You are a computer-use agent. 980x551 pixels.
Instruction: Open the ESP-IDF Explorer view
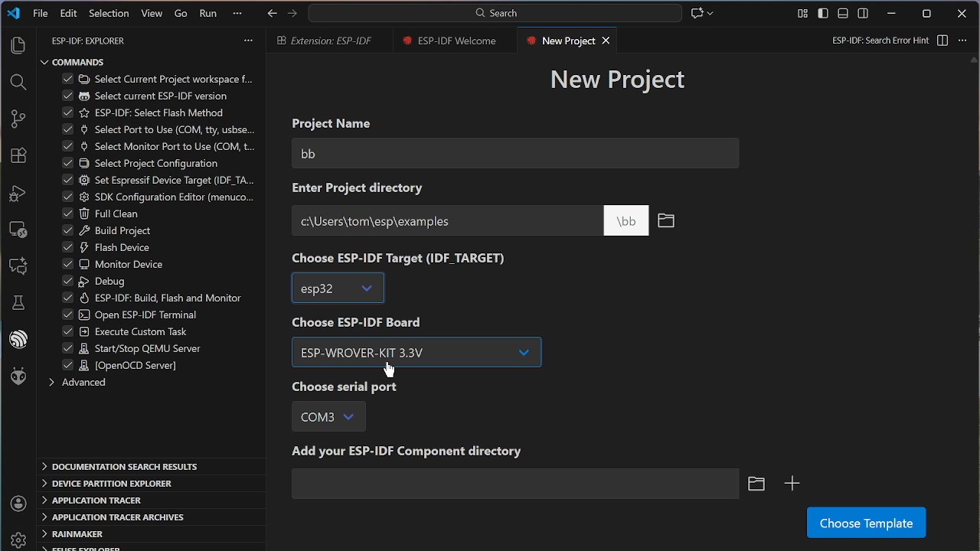pyautogui.click(x=18, y=339)
